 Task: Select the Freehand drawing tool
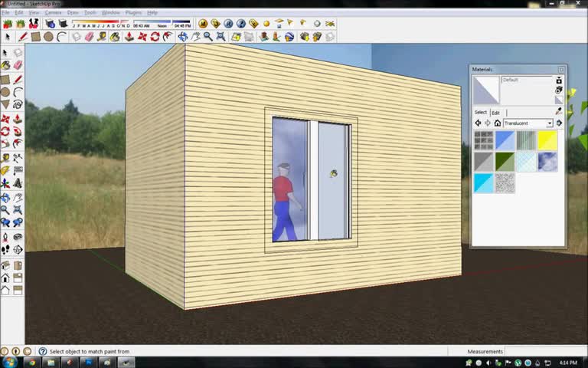[18, 104]
